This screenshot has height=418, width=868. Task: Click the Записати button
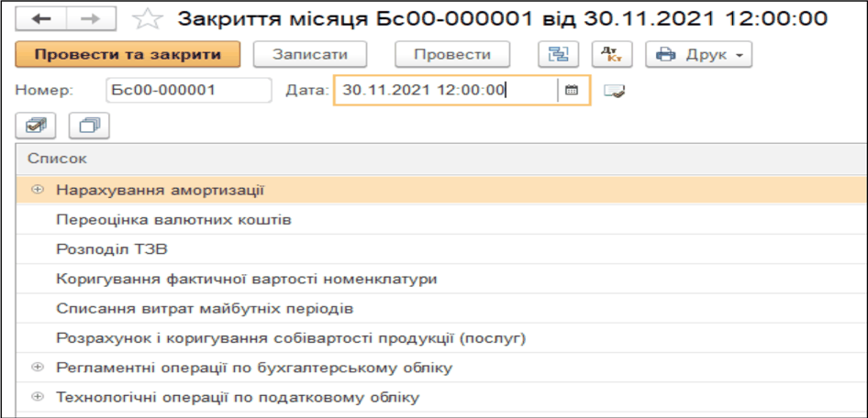click(310, 55)
